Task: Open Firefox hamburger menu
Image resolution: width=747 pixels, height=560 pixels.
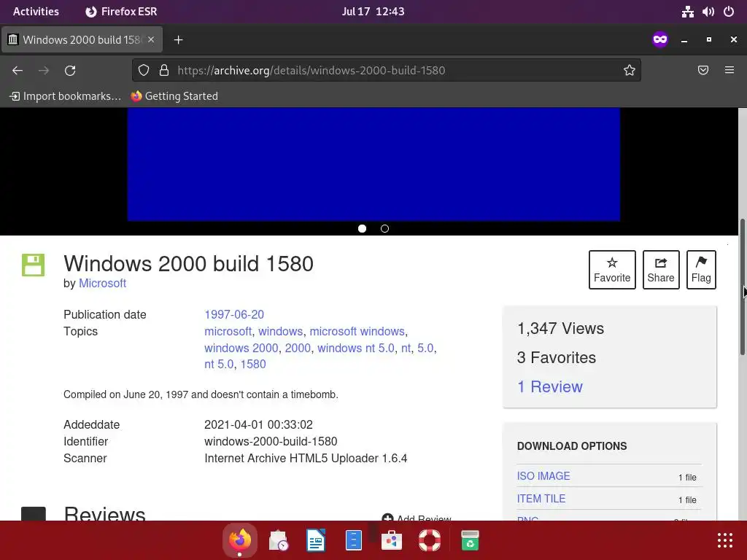Action: [x=729, y=71]
